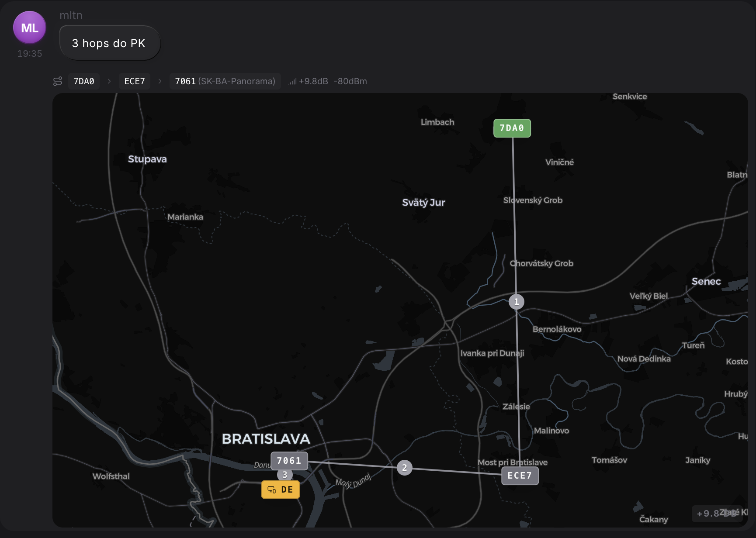Image resolution: width=756 pixels, height=538 pixels.
Task: Click the signal strength bars icon
Action: coord(292,81)
